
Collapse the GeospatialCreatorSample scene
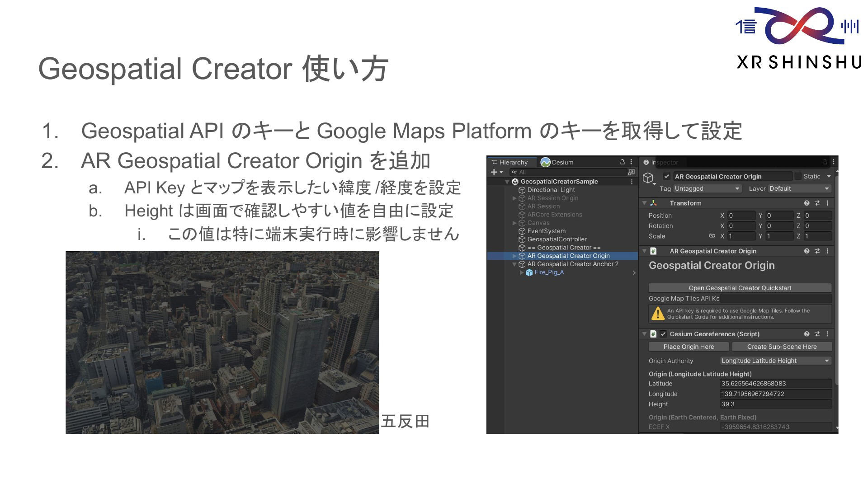pos(507,182)
